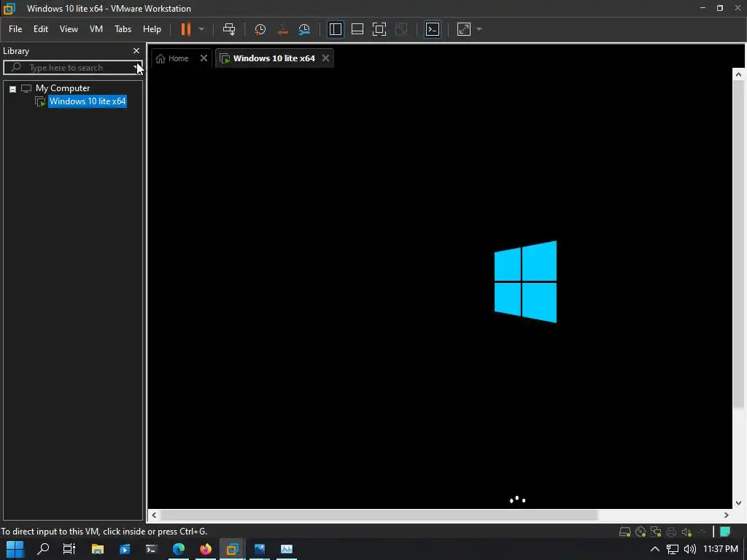The image size is (747, 560).
Task: Open the VM menu
Action: click(x=96, y=29)
